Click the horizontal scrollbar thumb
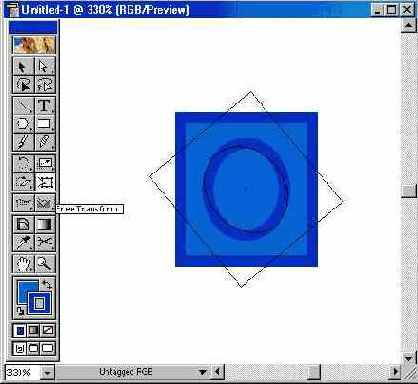 (x=314, y=372)
